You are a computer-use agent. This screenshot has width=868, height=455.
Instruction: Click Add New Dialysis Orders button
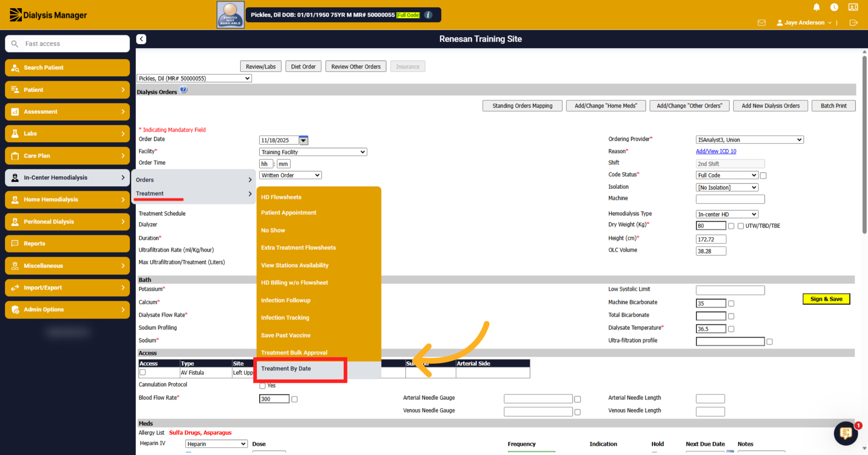click(x=771, y=106)
